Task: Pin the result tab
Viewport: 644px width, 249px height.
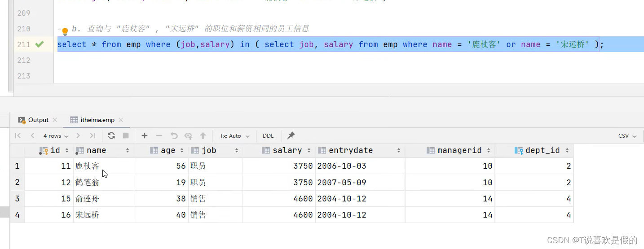Action: pyautogui.click(x=291, y=135)
